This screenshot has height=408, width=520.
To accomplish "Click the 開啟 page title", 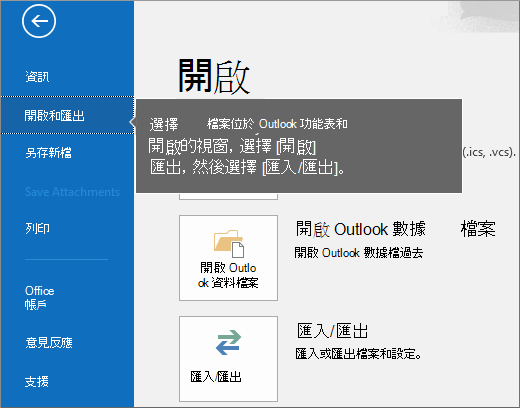I will [x=214, y=76].
